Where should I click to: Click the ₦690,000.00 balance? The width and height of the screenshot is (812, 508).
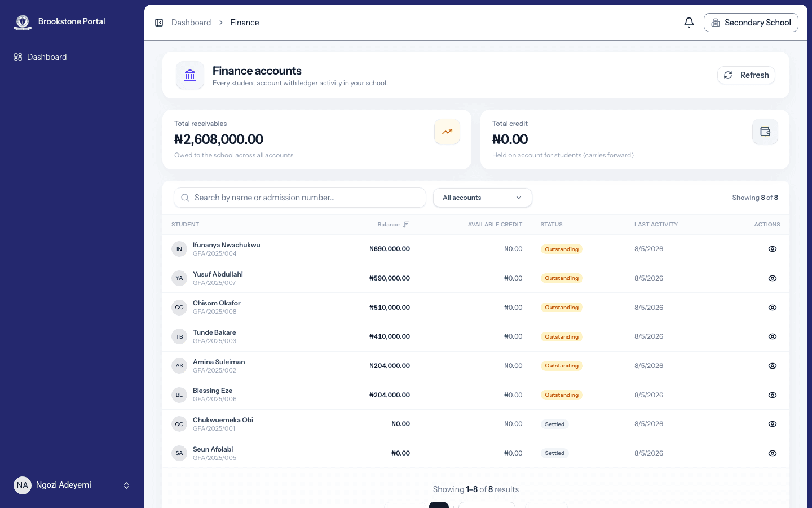(390, 249)
